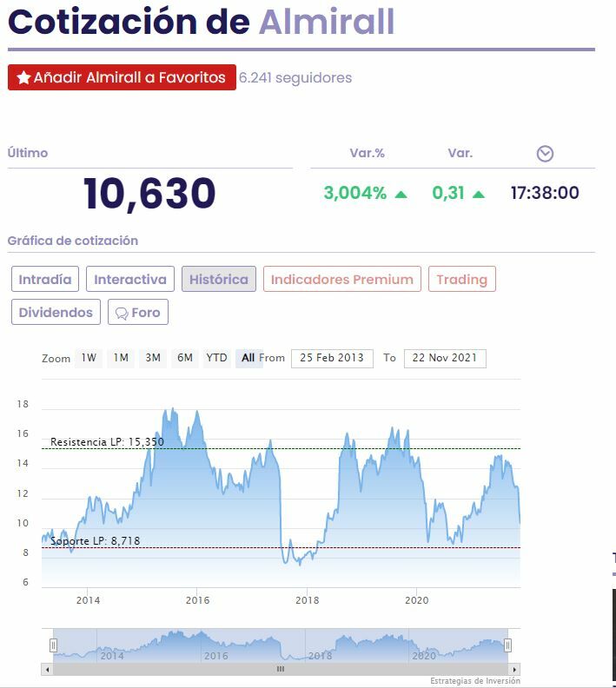Grab the left navigator range handle
The width and height of the screenshot is (616, 688).
[53, 645]
